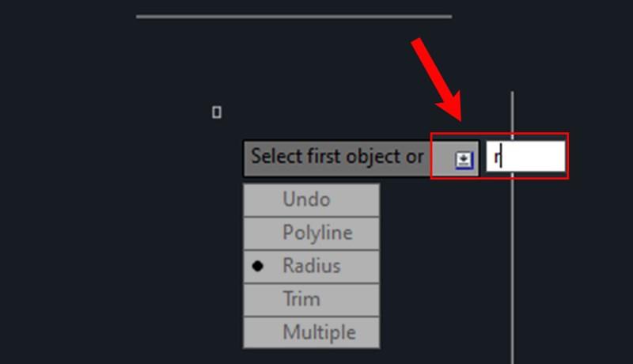Click the dynamic input field containing "r"
This screenshot has width=633, height=364.
pos(525,157)
